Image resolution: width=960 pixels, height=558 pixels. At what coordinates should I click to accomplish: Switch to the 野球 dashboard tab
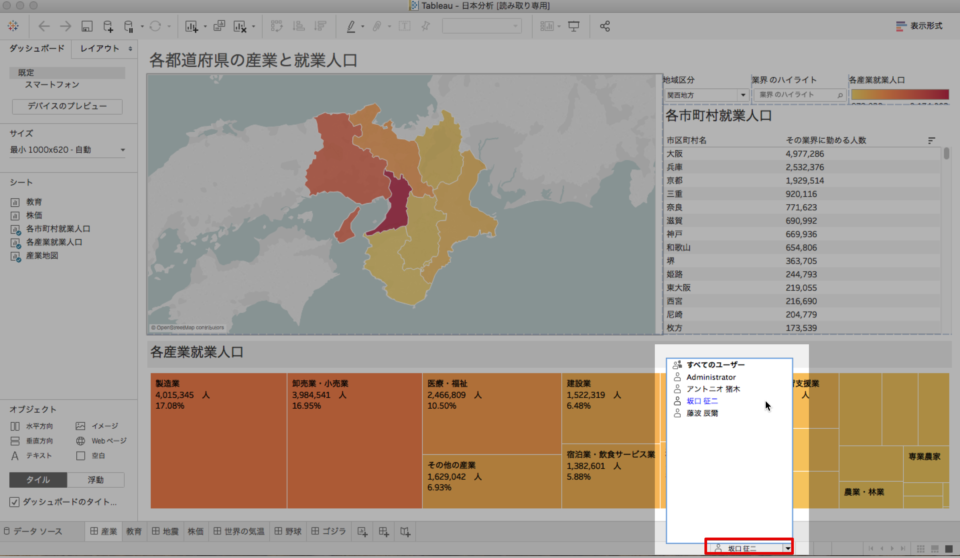tap(288, 531)
